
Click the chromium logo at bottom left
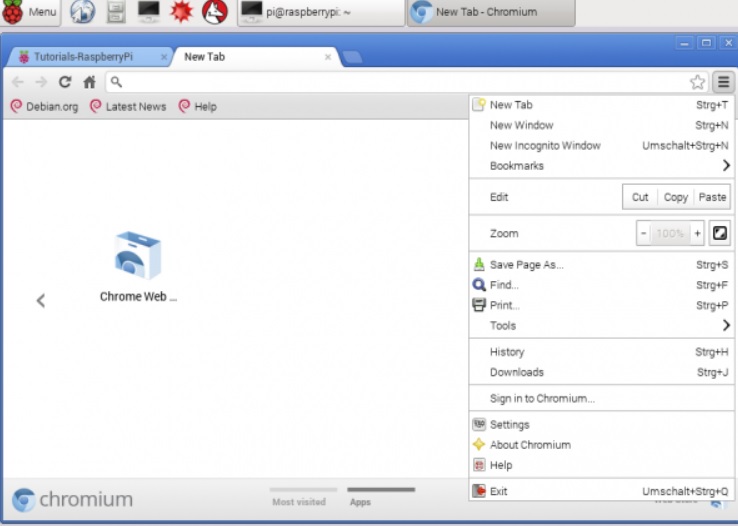point(72,500)
